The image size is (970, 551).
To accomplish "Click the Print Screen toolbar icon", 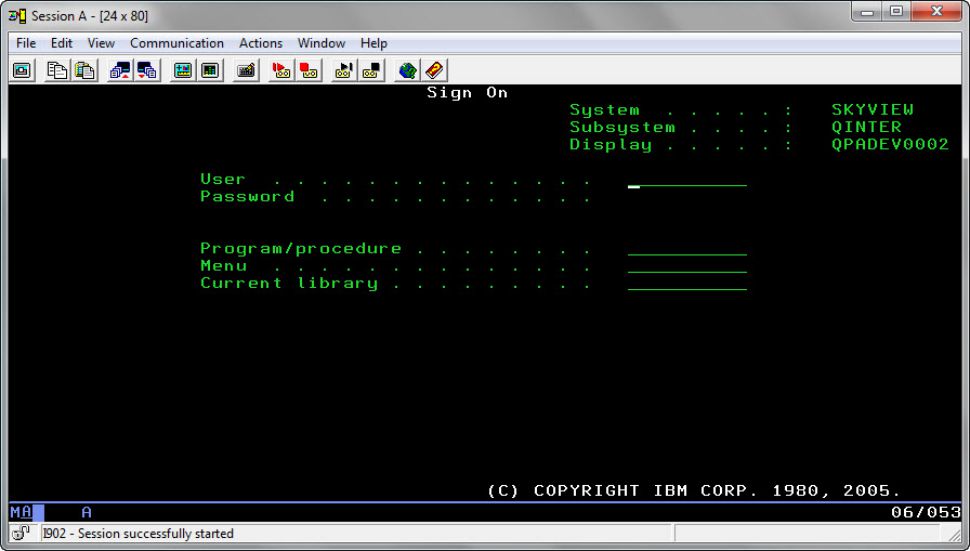I will 22,70.
